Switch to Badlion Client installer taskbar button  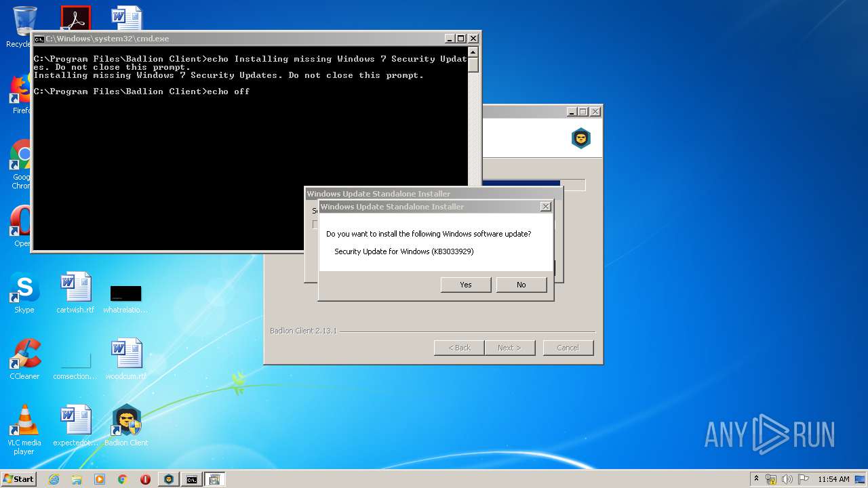169,479
